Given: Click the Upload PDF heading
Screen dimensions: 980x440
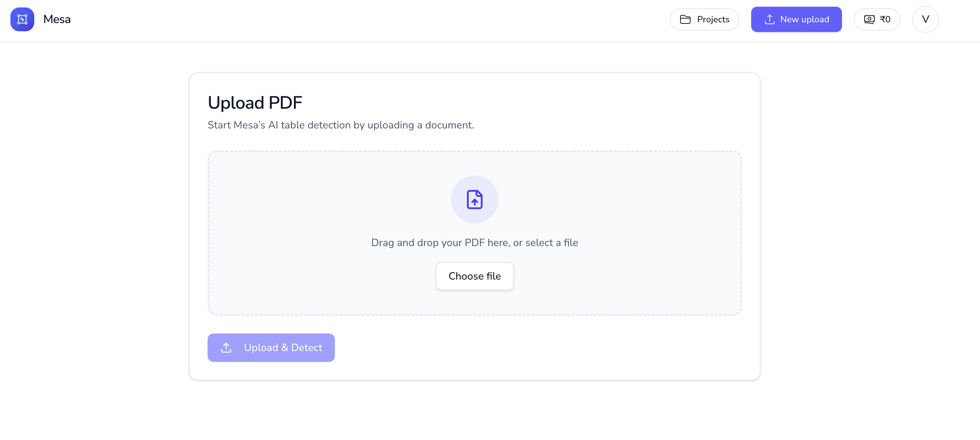Looking at the screenshot, I should coord(255,102).
